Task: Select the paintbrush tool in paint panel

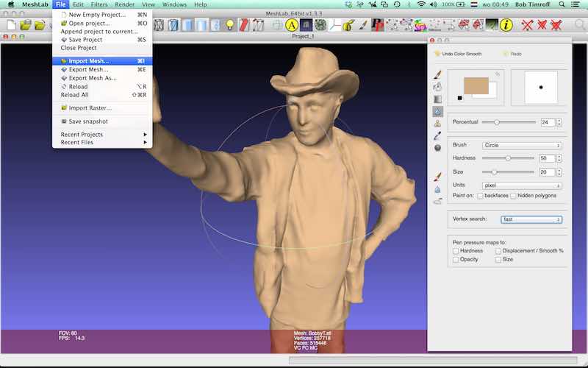Action: click(x=437, y=74)
